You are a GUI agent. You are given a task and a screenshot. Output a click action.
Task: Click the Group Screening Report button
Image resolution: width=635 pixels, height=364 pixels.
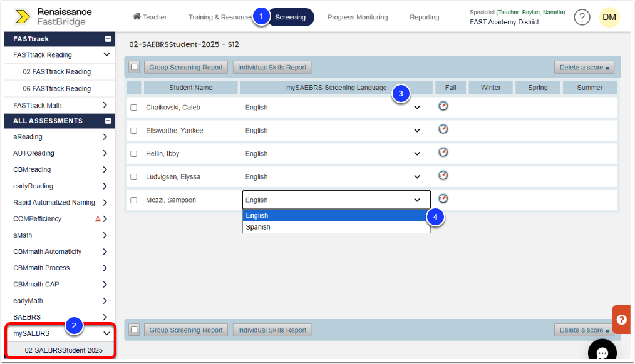[x=185, y=67]
